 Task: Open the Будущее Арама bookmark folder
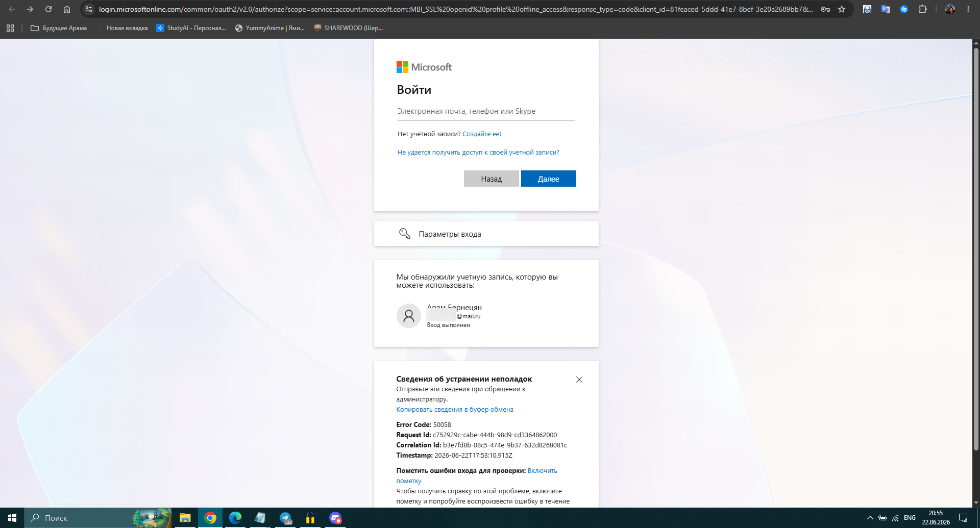59,28
